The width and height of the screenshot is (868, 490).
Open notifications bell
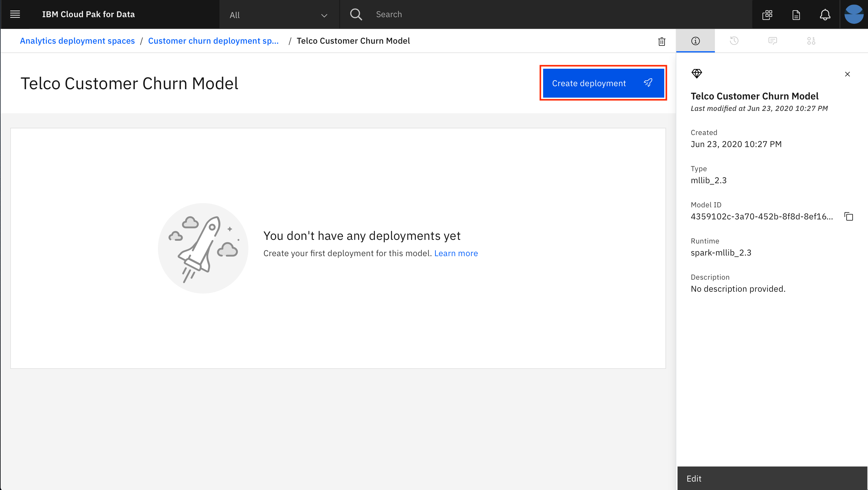click(825, 14)
